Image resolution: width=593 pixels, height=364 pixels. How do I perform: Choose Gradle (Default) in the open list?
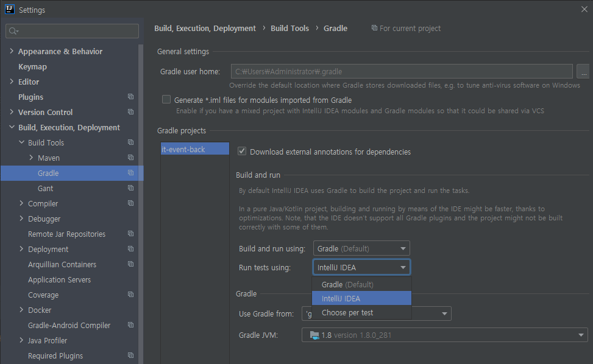361,284
